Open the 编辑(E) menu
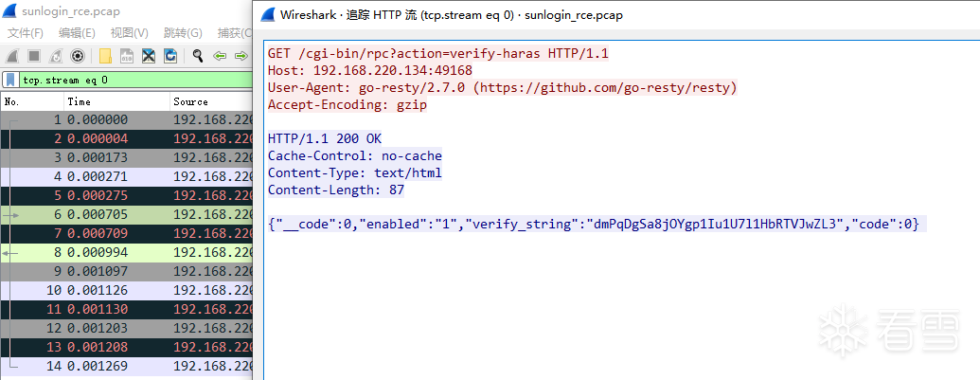This screenshot has height=380, width=980. point(77,33)
